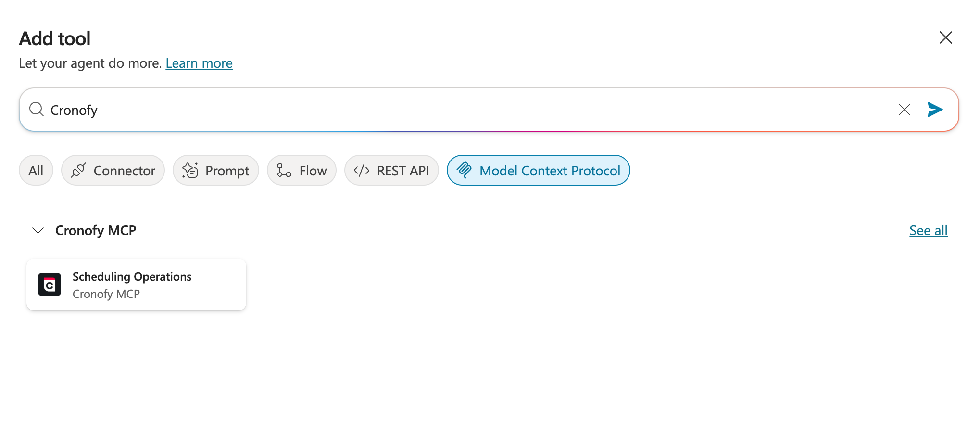Add the Scheduling Operations tool card
This screenshot has height=421, width=980.
coord(137,285)
